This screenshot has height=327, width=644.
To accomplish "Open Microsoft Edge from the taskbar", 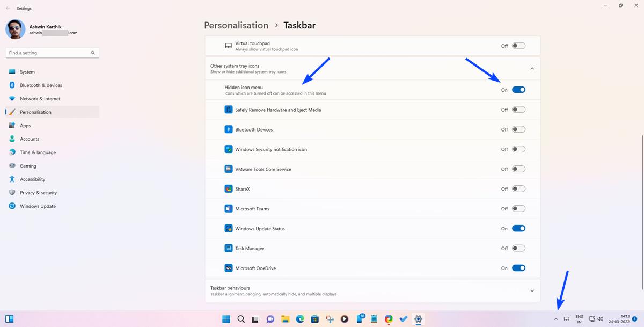I will click(300, 319).
